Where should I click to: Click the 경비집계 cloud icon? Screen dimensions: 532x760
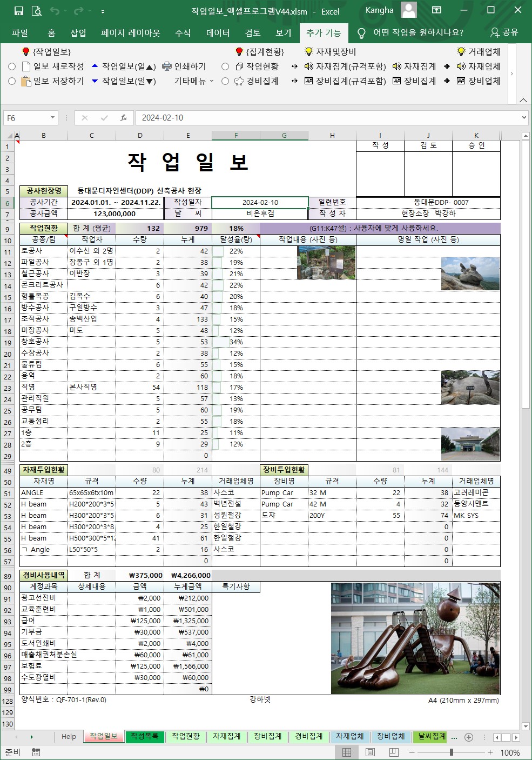click(x=239, y=81)
